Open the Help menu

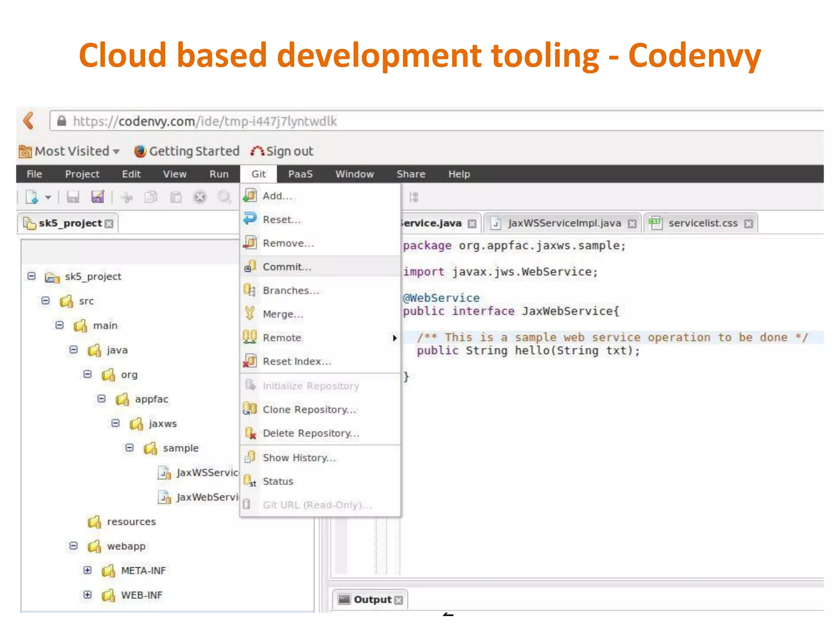point(459,174)
